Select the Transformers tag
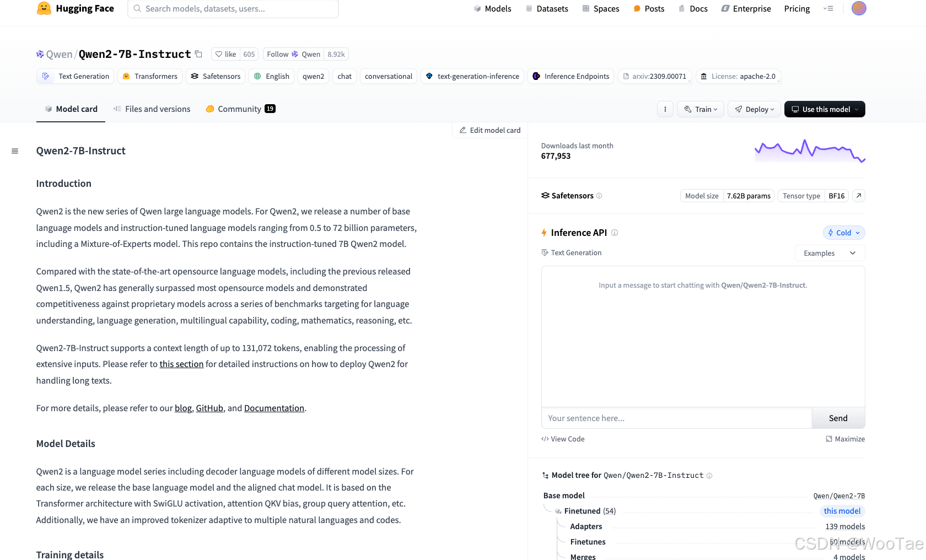 coord(150,76)
